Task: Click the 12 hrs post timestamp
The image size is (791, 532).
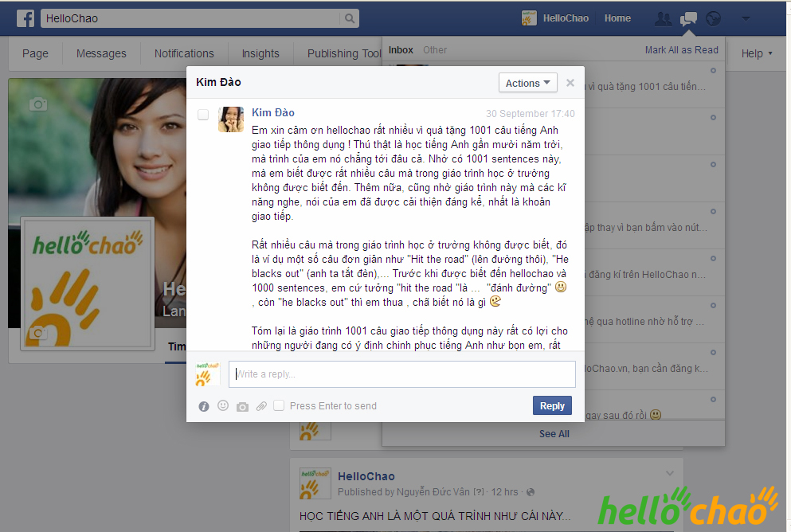Action: coord(504,492)
